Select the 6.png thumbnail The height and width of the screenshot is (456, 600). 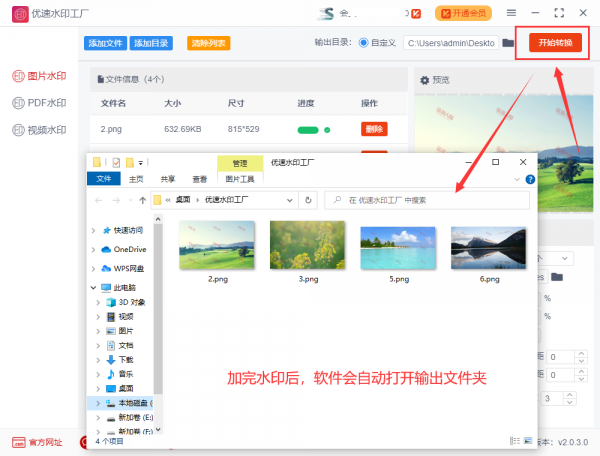point(488,248)
